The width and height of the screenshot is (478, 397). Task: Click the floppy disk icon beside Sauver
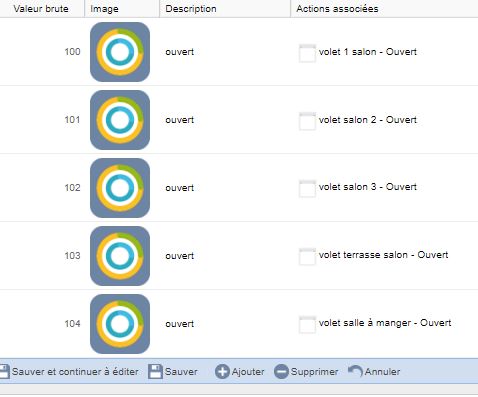point(155,372)
